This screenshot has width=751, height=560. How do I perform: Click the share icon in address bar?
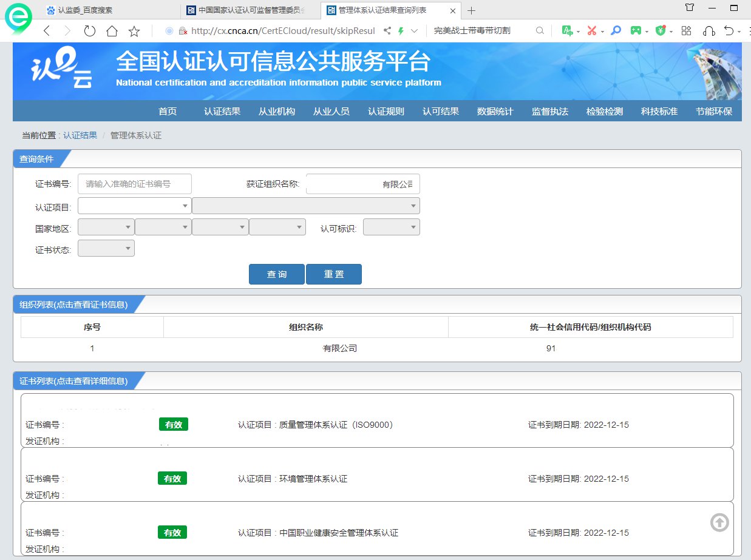[x=387, y=31]
